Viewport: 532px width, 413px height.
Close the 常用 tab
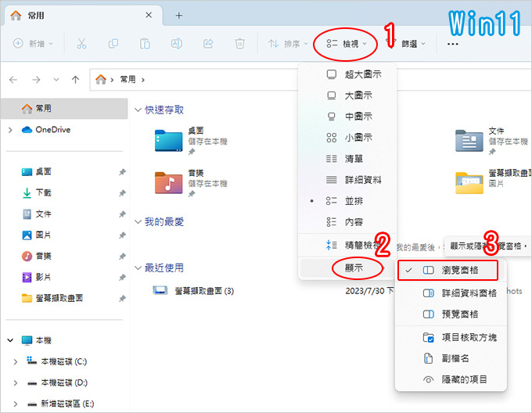point(149,16)
